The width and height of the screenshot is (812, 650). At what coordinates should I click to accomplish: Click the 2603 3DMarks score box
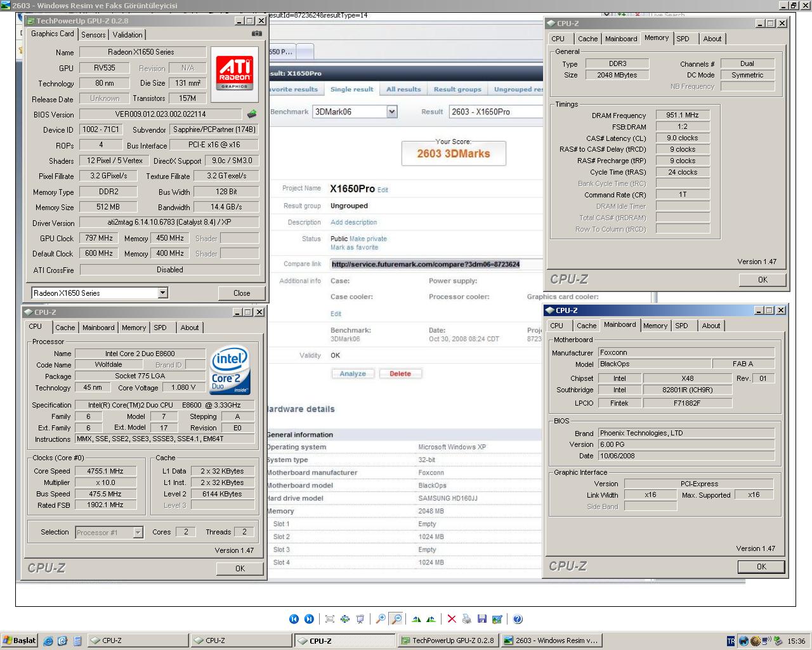click(454, 153)
